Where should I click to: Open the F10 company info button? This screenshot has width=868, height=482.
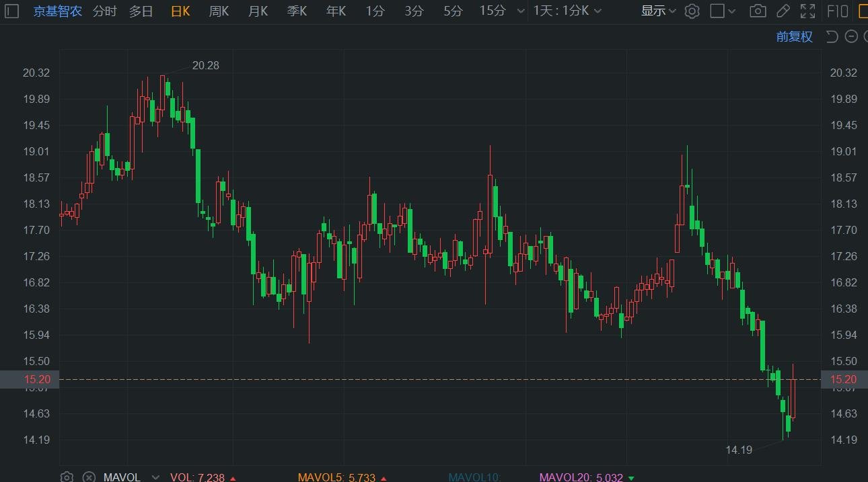[x=837, y=11]
